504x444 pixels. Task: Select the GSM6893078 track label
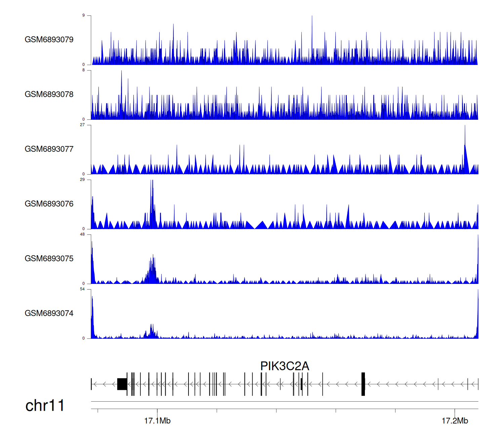pyautogui.click(x=49, y=94)
